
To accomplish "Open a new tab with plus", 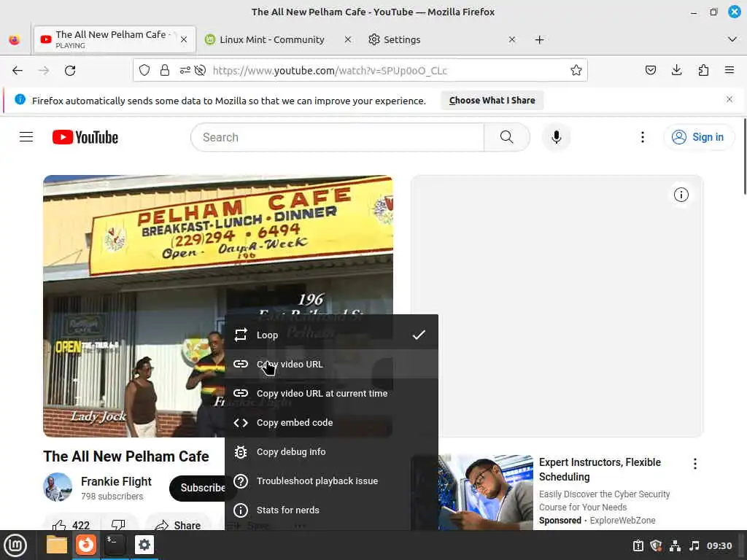I will pos(539,39).
